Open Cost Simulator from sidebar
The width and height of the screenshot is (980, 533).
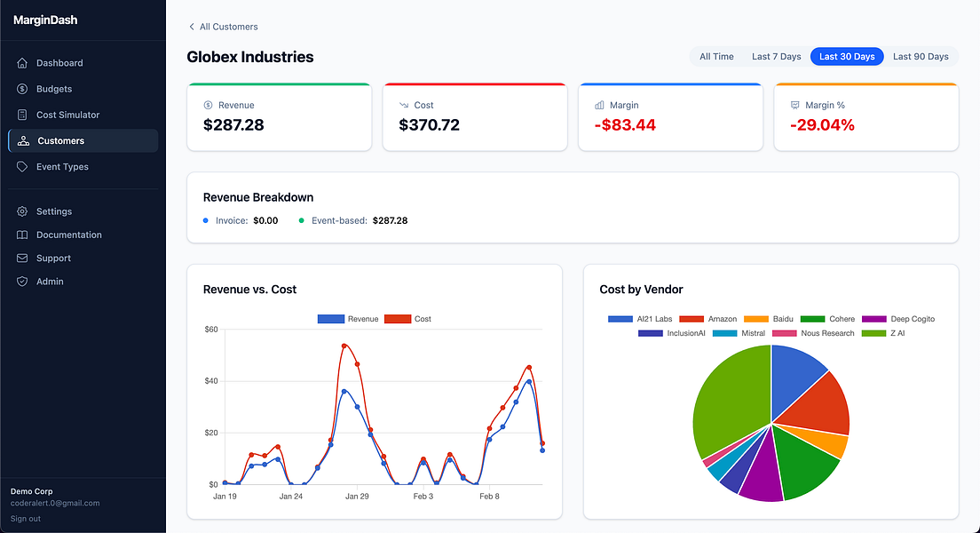tap(83, 115)
